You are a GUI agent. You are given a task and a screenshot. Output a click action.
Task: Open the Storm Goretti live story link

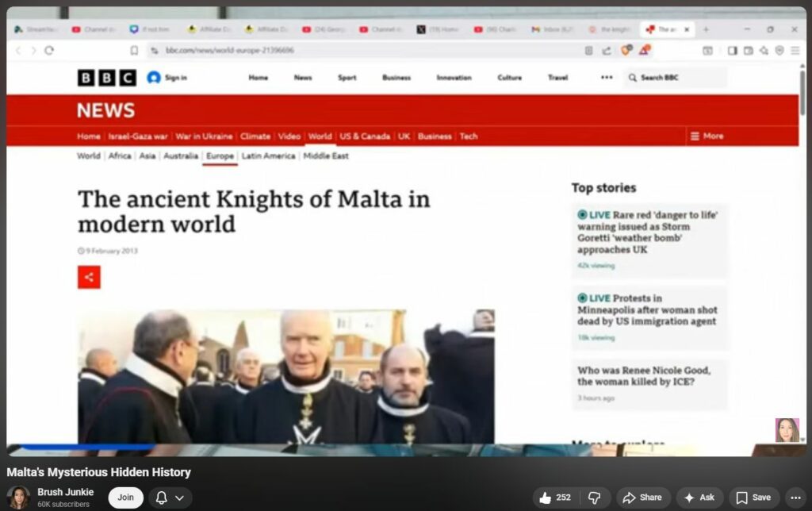point(647,232)
